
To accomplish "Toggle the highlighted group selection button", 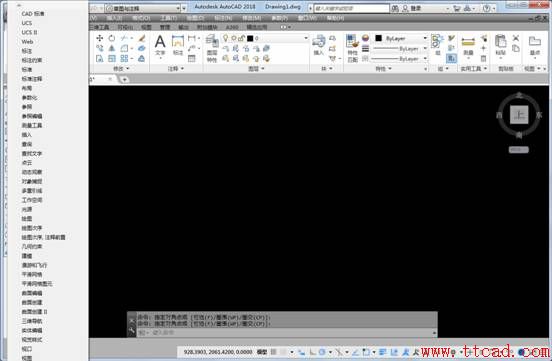I will tap(451, 58).
